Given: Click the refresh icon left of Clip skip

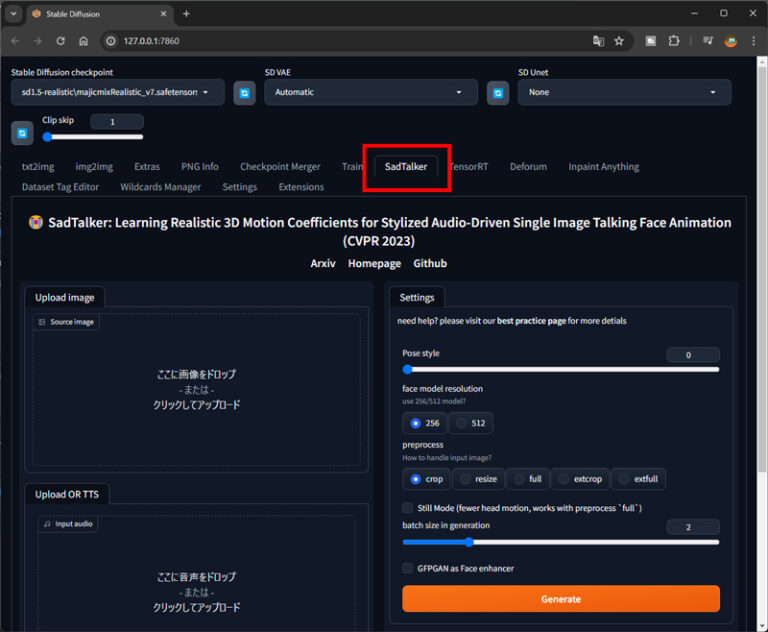Looking at the screenshot, I should (x=22, y=132).
